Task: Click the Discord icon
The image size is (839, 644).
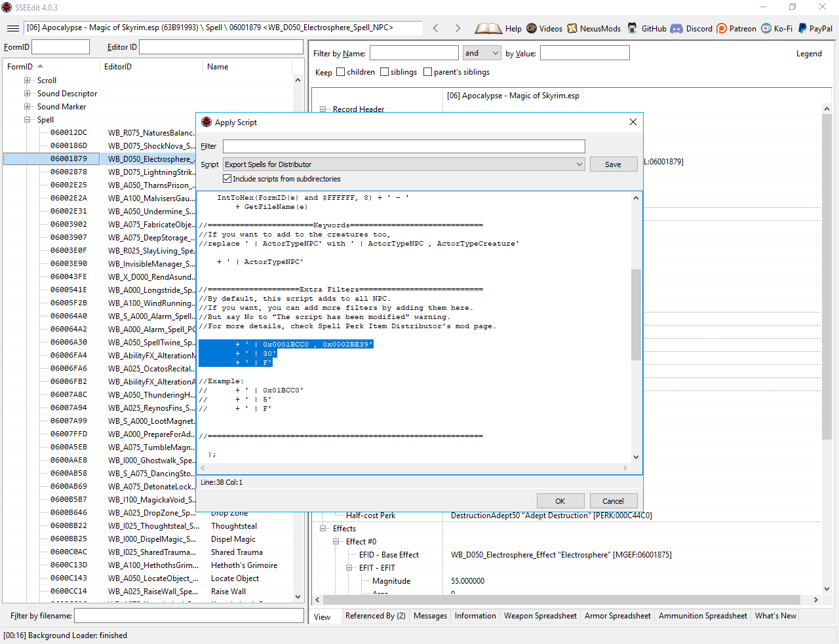Action: coord(676,28)
